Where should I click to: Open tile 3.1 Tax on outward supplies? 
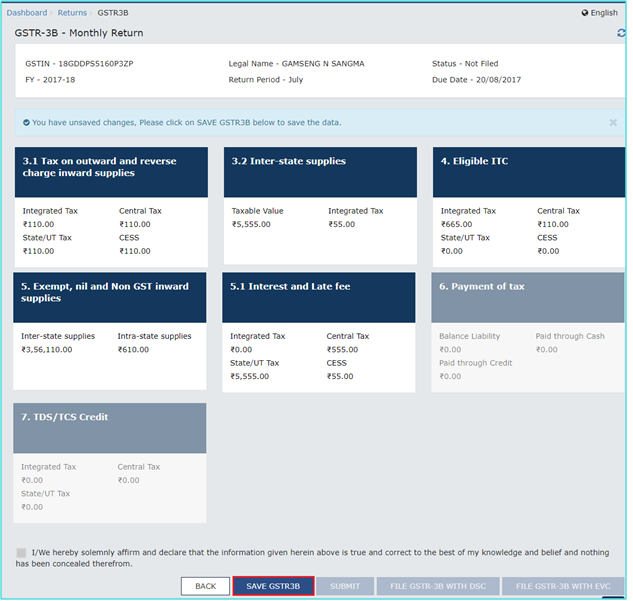click(x=110, y=172)
